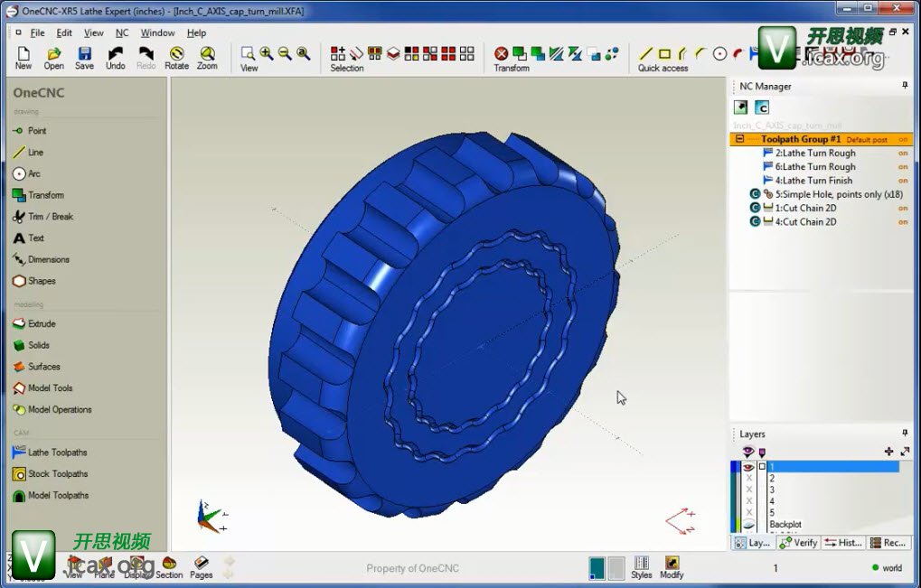921x588 pixels.
Task: Switch to the Verify tab
Action: [x=798, y=543]
